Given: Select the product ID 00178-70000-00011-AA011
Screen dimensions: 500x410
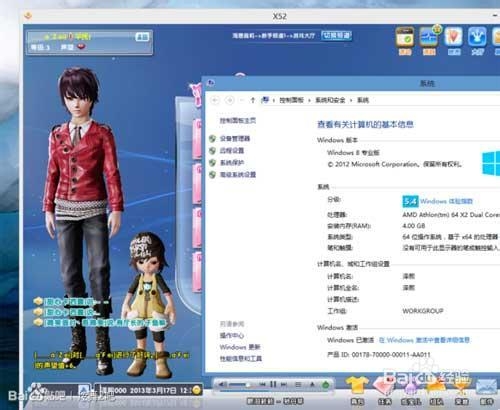Looking at the screenshot, I should 391,354.
